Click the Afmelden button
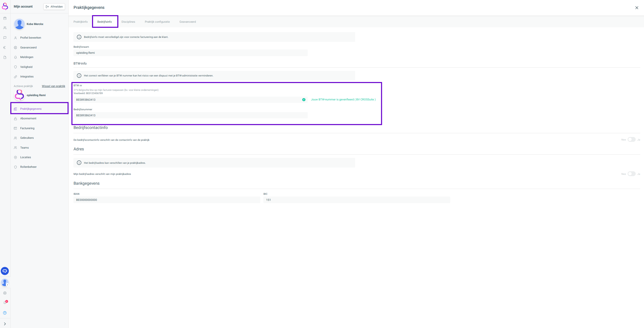Viewport: 644px width, 328px height. point(54,7)
